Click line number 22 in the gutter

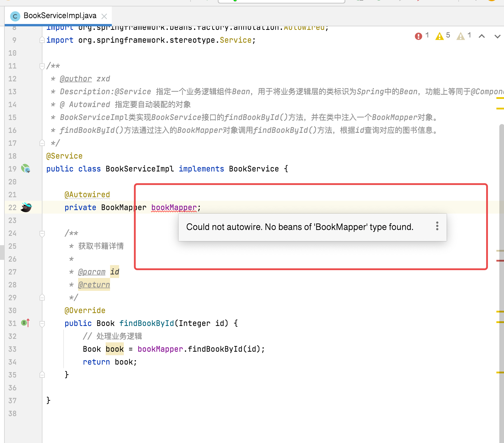[12, 207]
